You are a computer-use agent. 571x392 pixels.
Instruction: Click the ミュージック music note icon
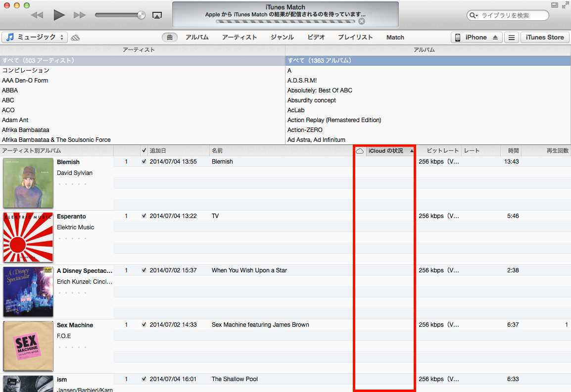coord(10,37)
